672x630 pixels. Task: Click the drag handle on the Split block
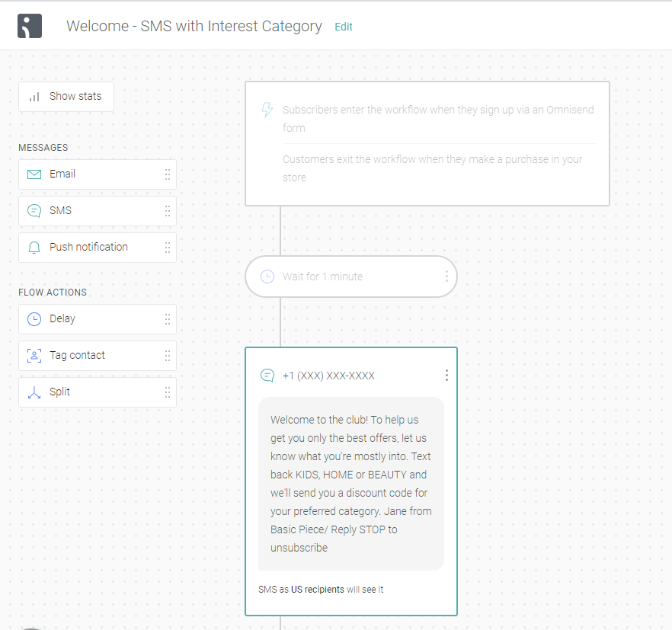(x=167, y=392)
